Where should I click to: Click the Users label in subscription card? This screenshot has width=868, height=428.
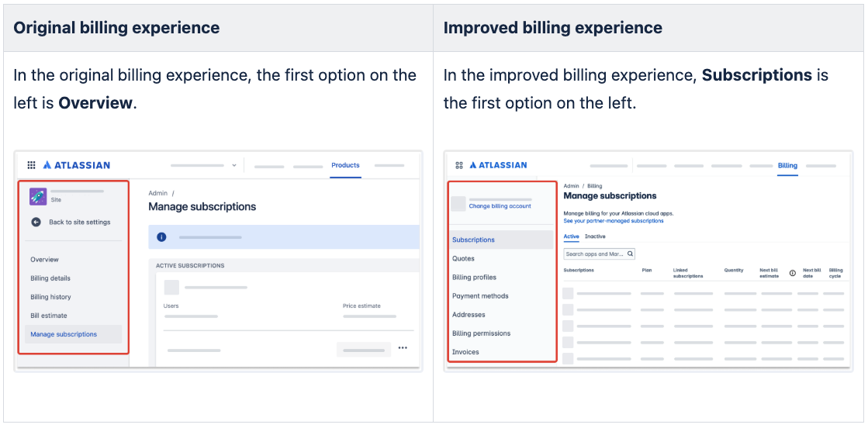(x=171, y=305)
